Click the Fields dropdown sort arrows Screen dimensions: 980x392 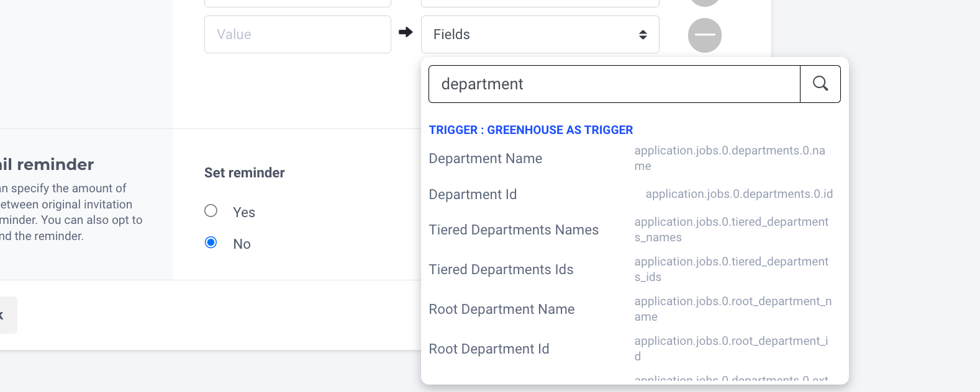pyautogui.click(x=643, y=35)
